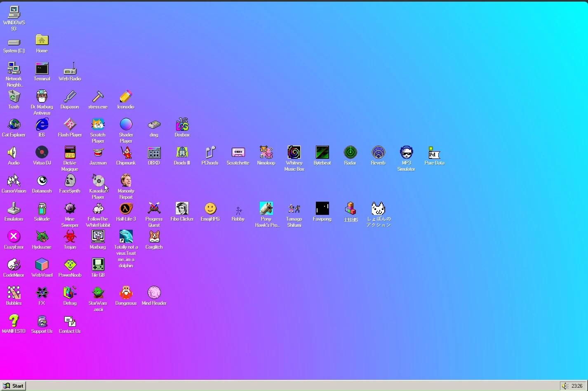588x391 pixels.
Task: Launch Defrag icon
Action: pos(70,293)
